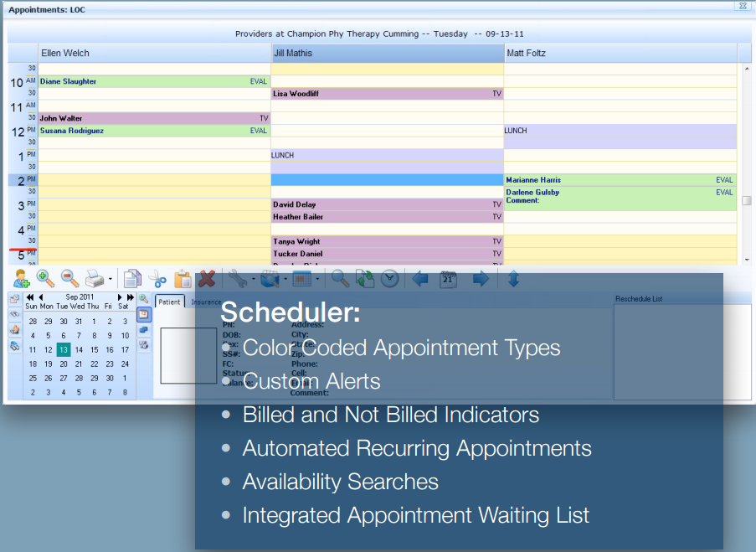Copy the selected appointment

[132, 279]
